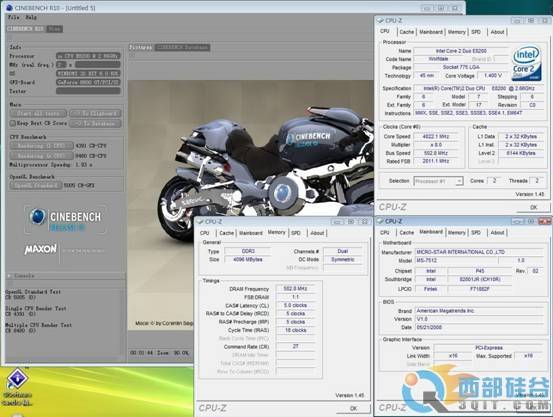Click the Processor info field
This screenshot has width=553, height=417.
point(88,56)
